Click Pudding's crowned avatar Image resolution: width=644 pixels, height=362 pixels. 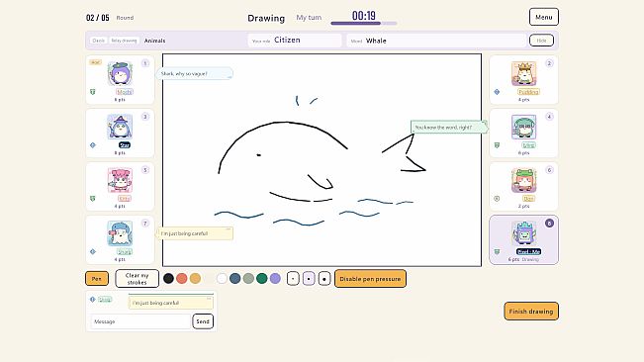click(523, 73)
